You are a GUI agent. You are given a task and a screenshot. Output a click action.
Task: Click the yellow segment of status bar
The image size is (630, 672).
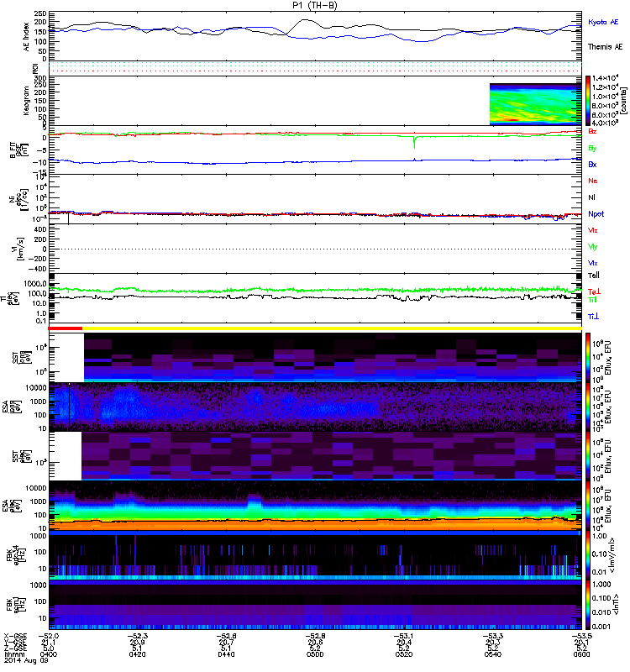point(332,328)
